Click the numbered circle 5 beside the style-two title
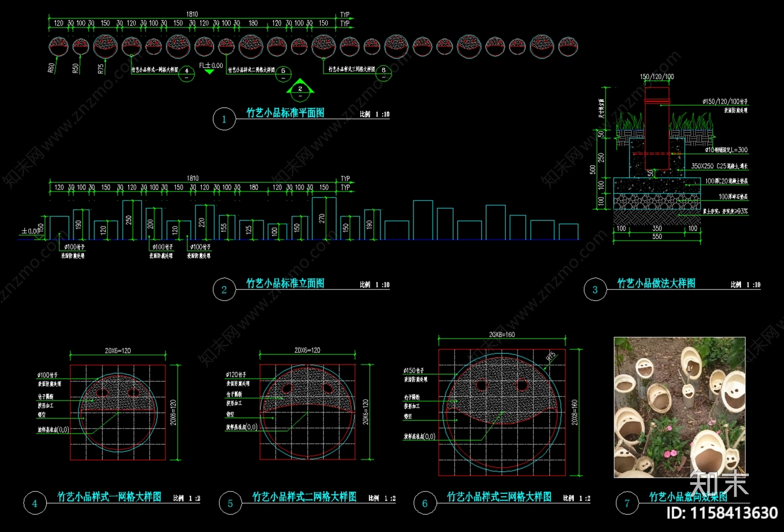This screenshot has width=784, height=532. pos(230,503)
